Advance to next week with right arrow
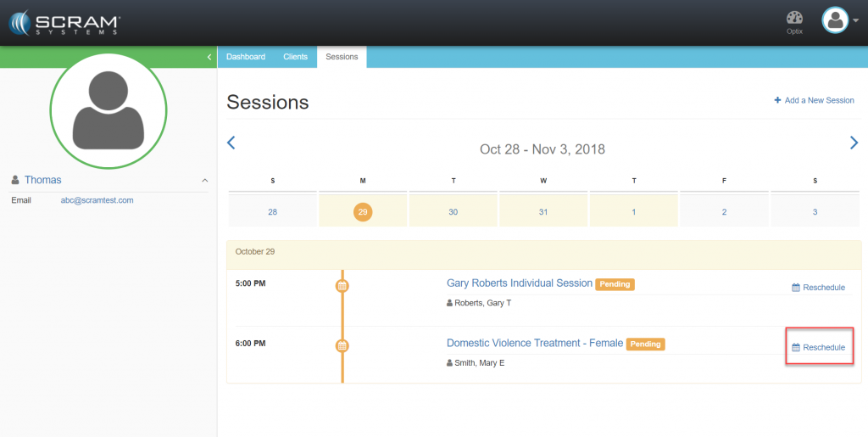The height and width of the screenshot is (437, 868). (854, 143)
